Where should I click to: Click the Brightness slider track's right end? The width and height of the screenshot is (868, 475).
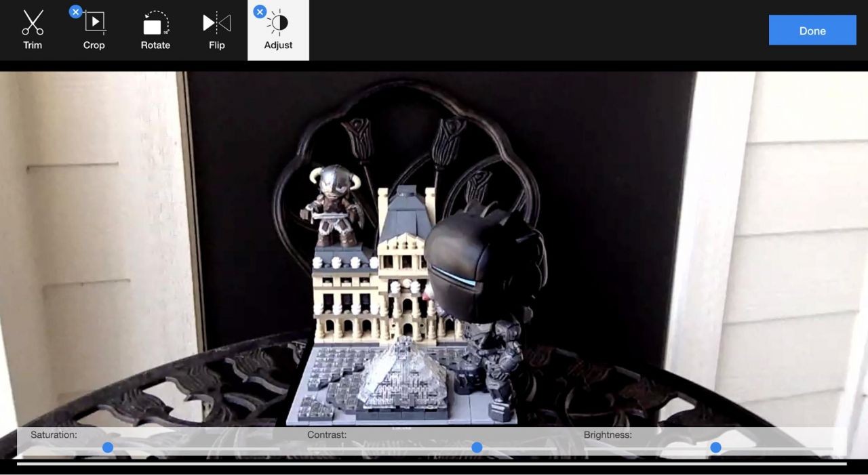tap(831, 447)
